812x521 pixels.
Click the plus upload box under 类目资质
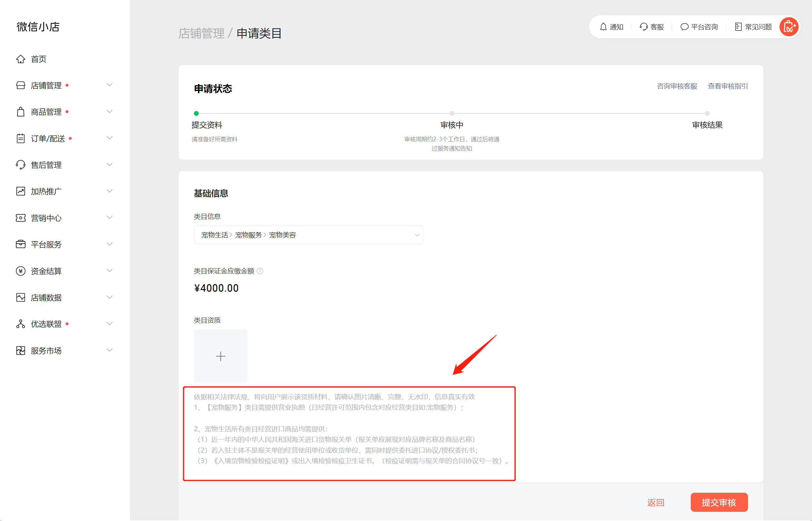coord(220,356)
